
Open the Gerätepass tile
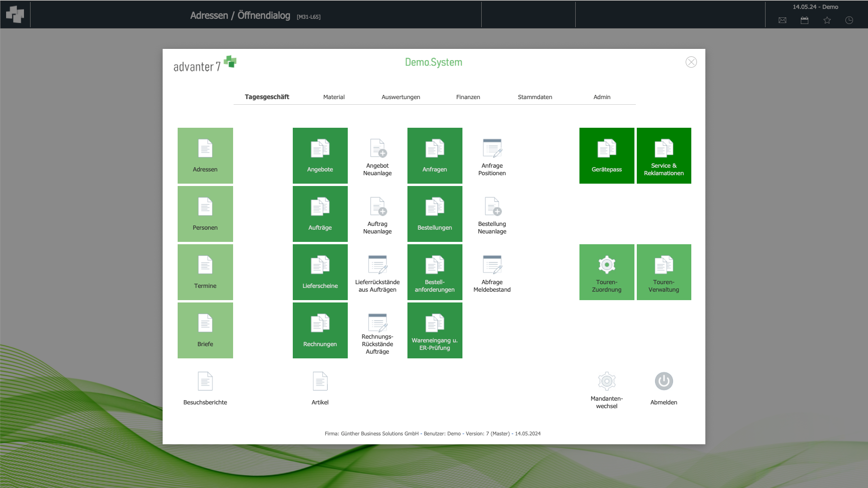click(606, 155)
